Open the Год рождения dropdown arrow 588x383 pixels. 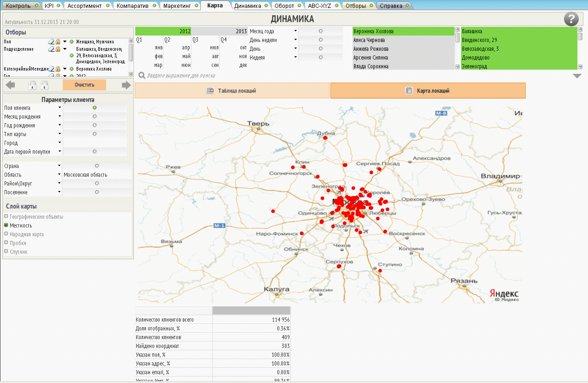tap(60, 125)
